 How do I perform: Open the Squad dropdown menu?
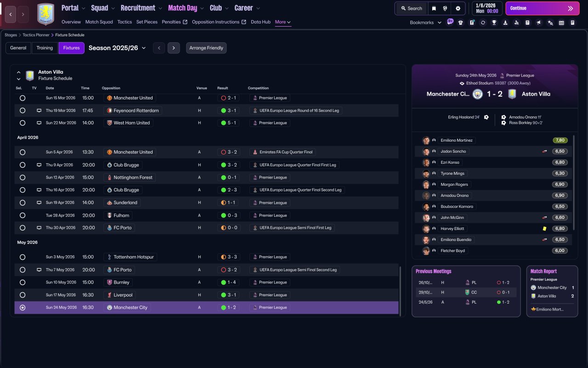(103, 8)
